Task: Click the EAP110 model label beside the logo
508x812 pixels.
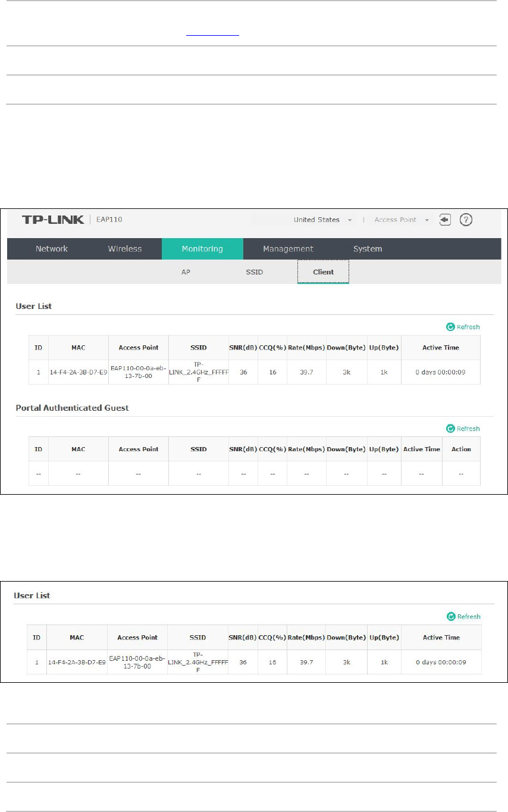Action: tap(109, 220)
